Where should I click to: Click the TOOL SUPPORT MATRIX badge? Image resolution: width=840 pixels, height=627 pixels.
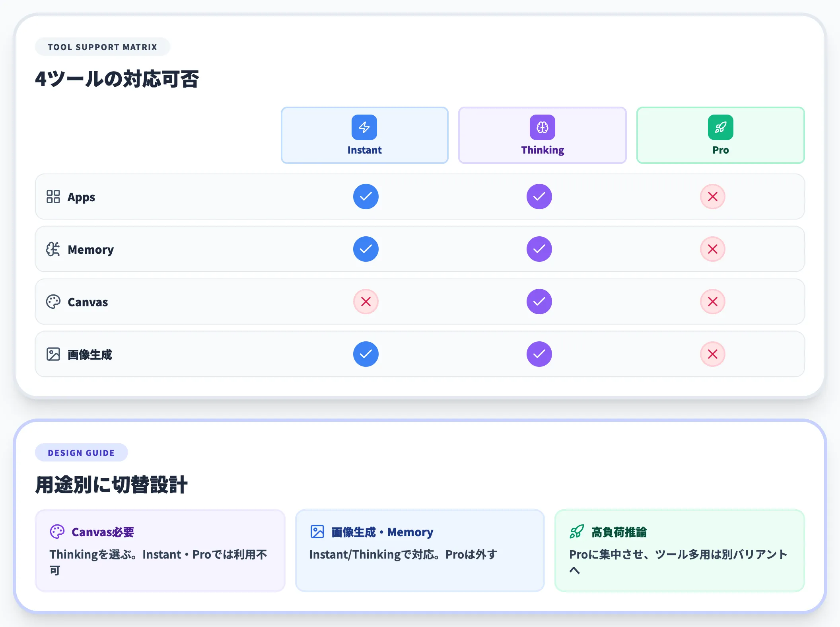tap(103, 47)
